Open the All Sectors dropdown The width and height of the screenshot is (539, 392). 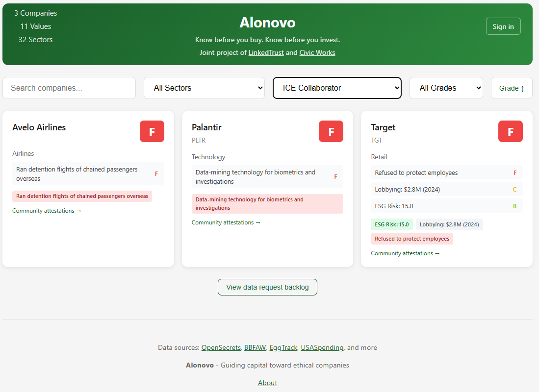coord(204,88)
